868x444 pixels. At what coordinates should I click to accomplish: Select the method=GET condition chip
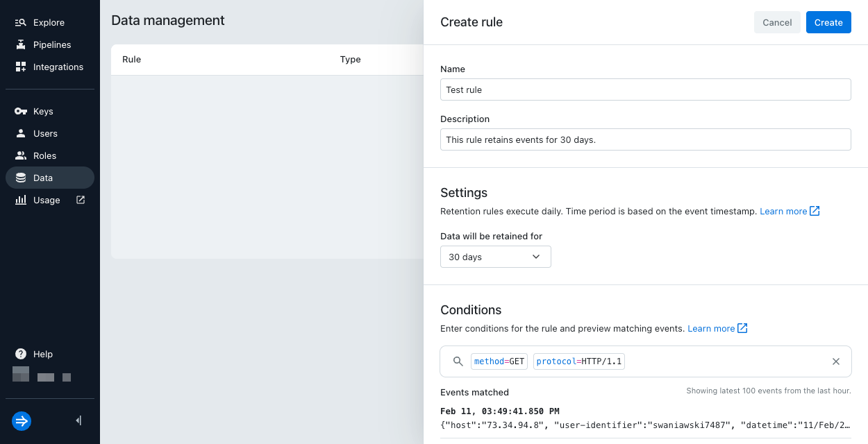click(x=499, y=361)
